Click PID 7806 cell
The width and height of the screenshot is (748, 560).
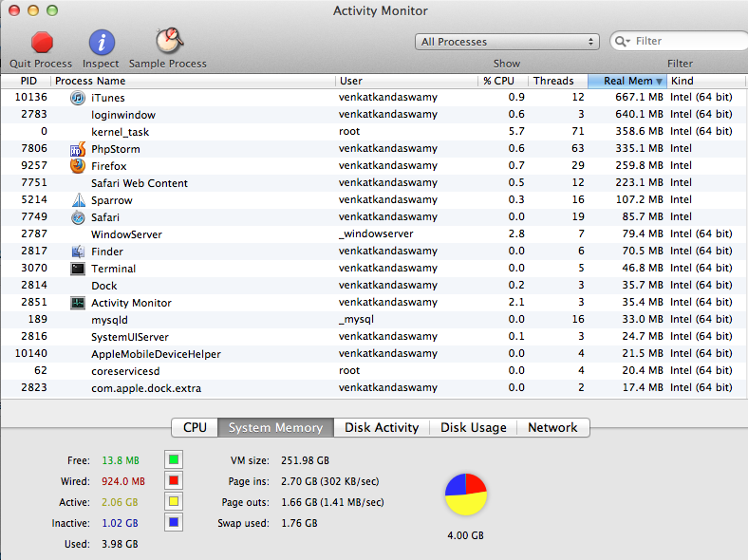[x=34, y=148]
